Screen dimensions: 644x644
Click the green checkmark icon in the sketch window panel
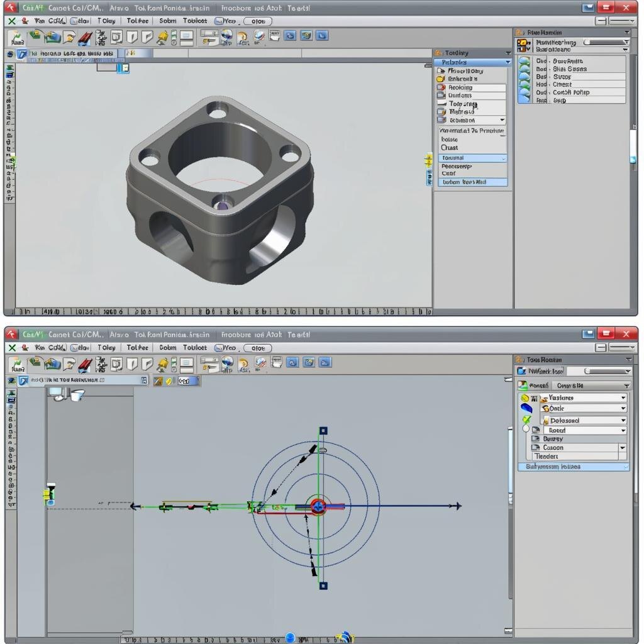526,419
